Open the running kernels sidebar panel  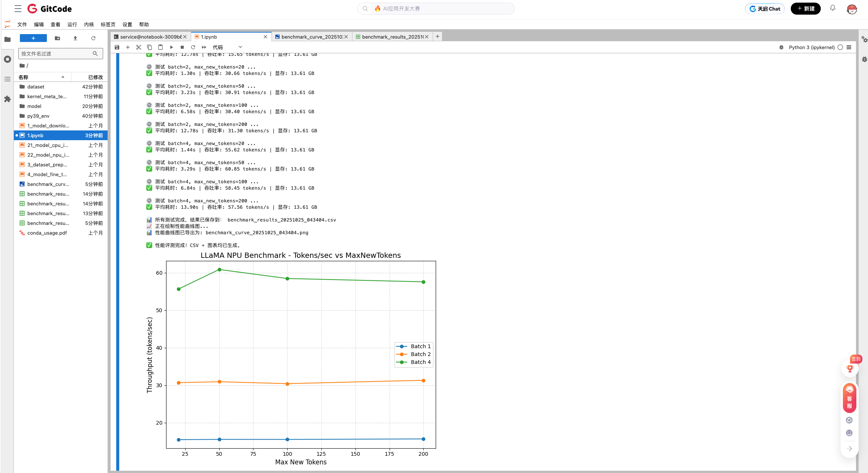pyautogui.click(x=7, y=59)
